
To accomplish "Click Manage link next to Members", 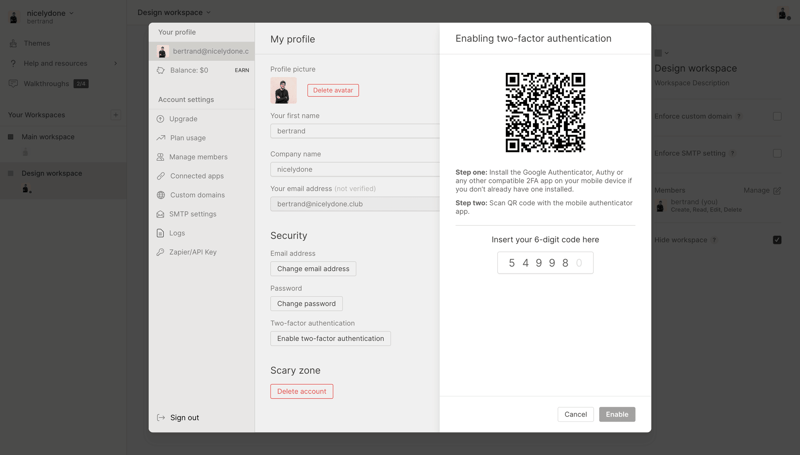I will pyautogui.click(x=756, y=190).
